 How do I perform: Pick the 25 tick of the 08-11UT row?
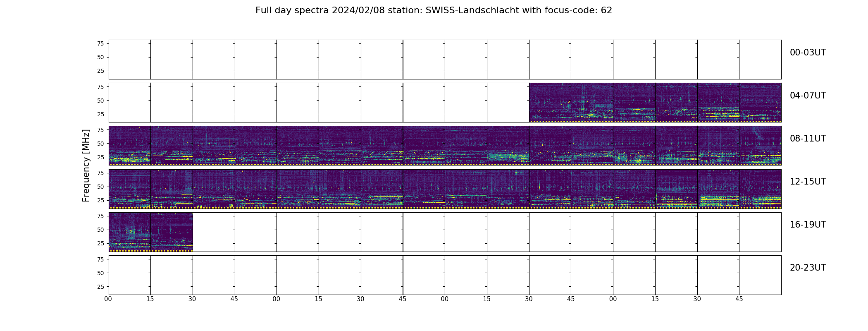click(100, 157)
